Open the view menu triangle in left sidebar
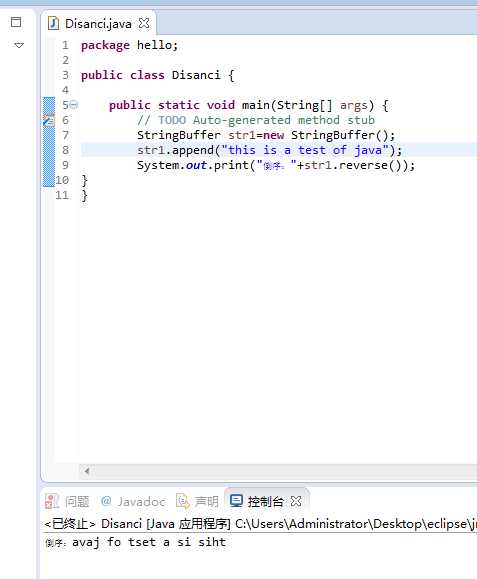Image resolution: width=477 pixels, height=579 pixels. coord(19,45)
